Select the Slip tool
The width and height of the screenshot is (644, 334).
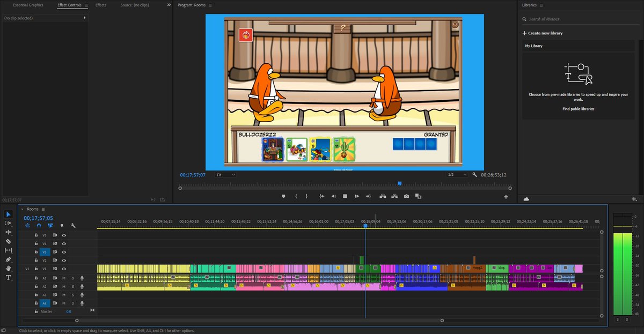click(x=9, y=250)
